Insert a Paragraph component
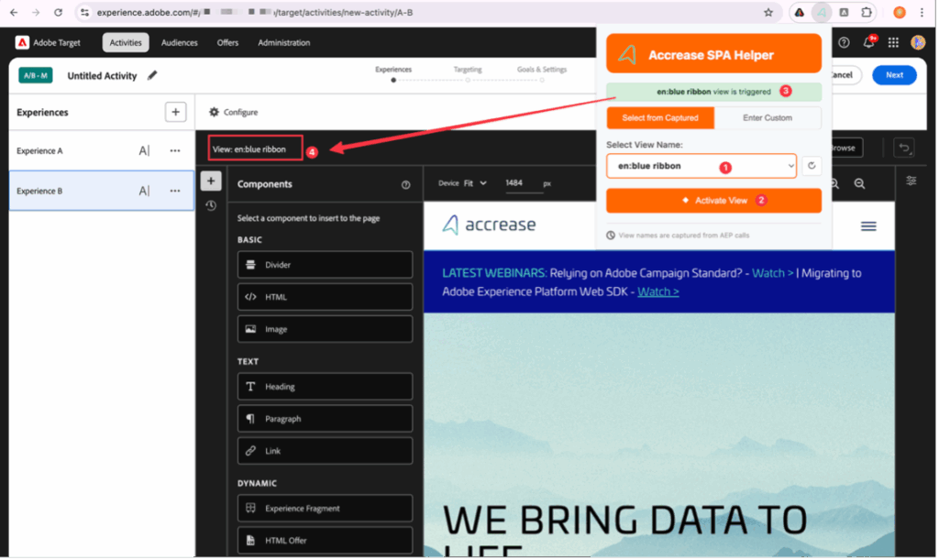The width and height of the screenshot is (939, 560). tap(326, 419)
